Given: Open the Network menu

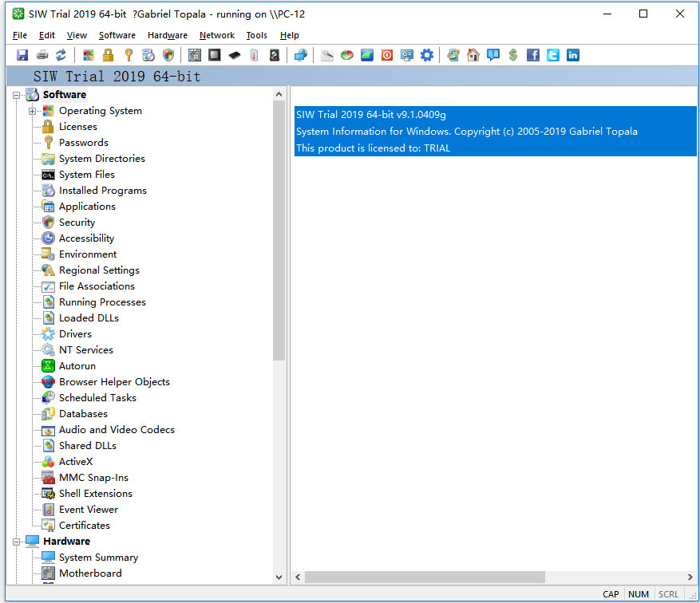Looking at the screenshot, I should point(216,35).
